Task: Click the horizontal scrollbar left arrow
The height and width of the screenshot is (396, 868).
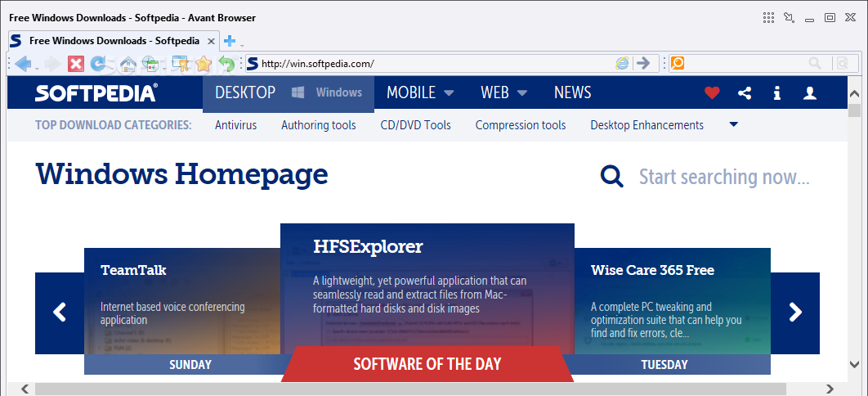Action: point(26,389)
